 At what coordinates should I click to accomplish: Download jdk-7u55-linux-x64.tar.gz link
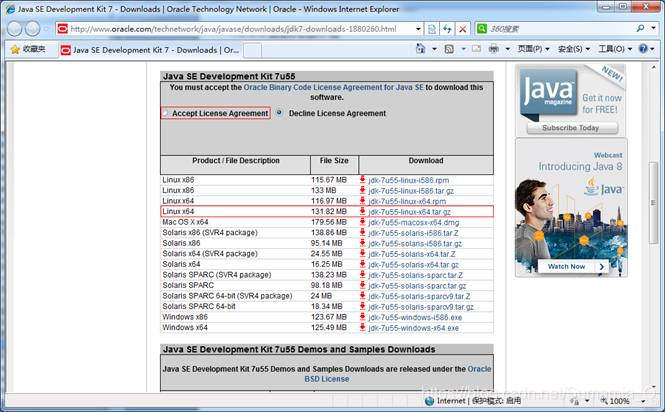pos(409,212)
